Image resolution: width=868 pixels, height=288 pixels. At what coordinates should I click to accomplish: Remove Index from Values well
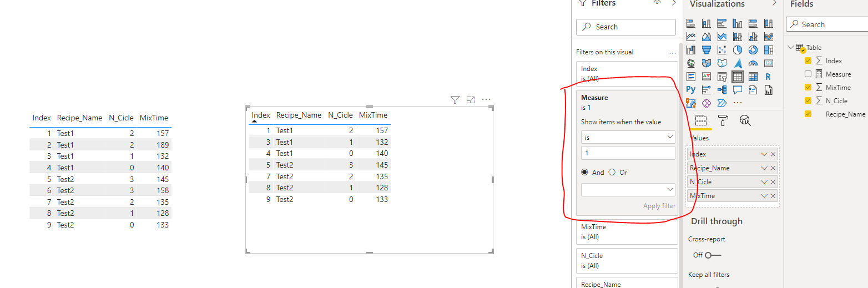point(773,154)
